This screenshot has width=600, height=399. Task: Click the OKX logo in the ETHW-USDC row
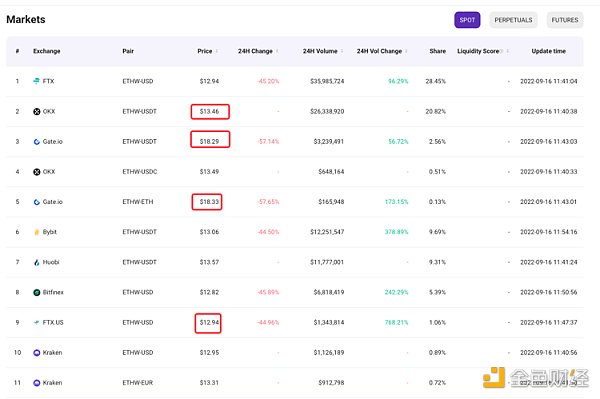pos(37,172)
